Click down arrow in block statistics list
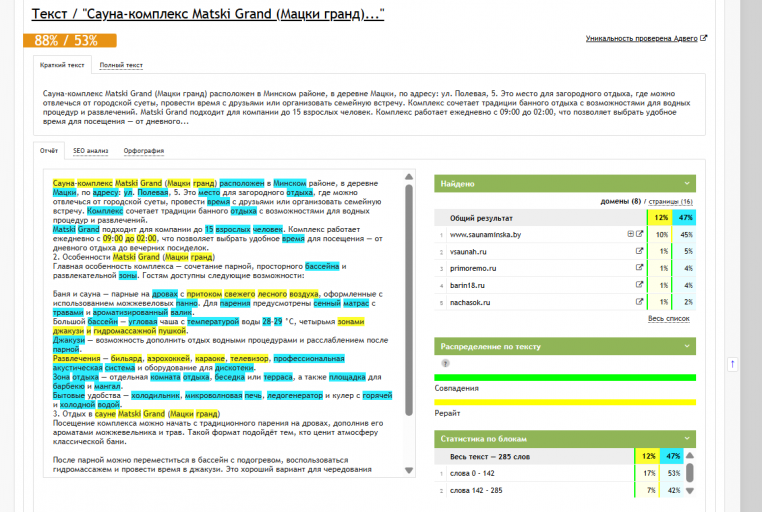This screenshot has width=762, height=512. 690,491
